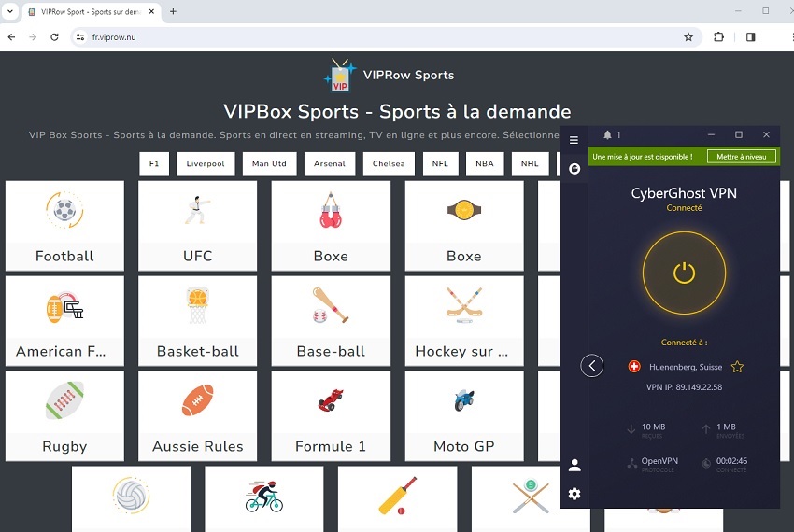This screenshot has width=794, height=532.
Task: Open the championship belt Boxe card
Action: click(x=464, y=226)
